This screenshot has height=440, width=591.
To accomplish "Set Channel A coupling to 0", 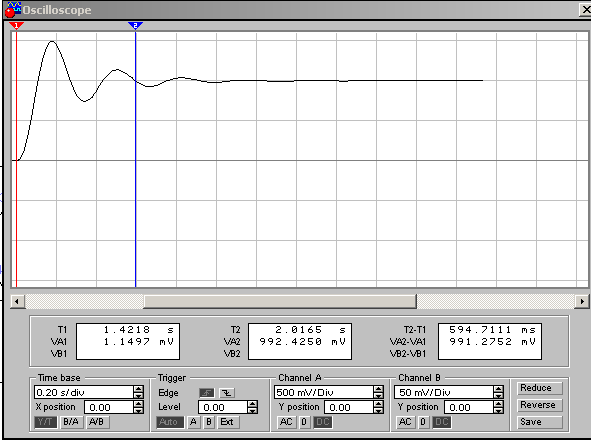I will (x=304, y=422).
